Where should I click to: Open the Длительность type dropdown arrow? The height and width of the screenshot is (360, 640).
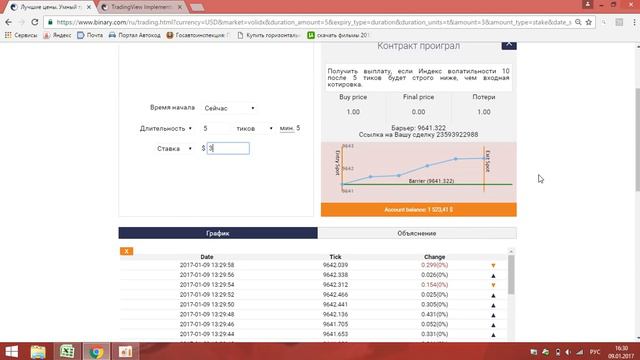click(190, 128)
